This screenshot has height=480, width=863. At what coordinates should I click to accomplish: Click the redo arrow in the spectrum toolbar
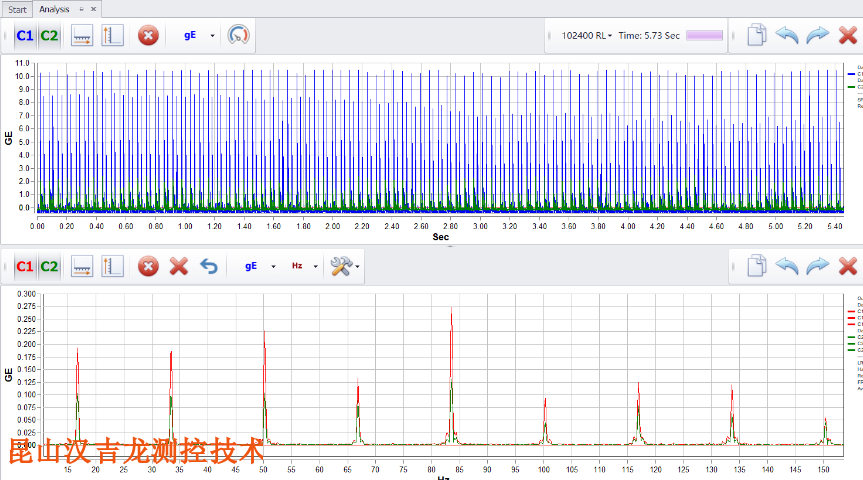point(817,267)
